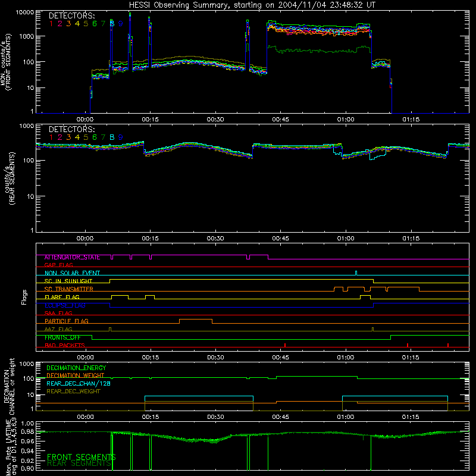Click the 00:45 time label under front segments plot
This screenshot has width=476, height=476.
[280, 120]
